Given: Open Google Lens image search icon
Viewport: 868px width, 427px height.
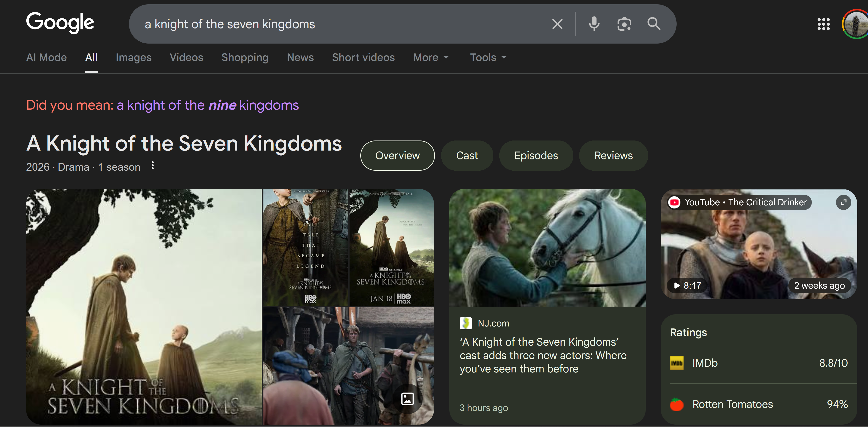Looking at the screenshot, I should (624, 24).
